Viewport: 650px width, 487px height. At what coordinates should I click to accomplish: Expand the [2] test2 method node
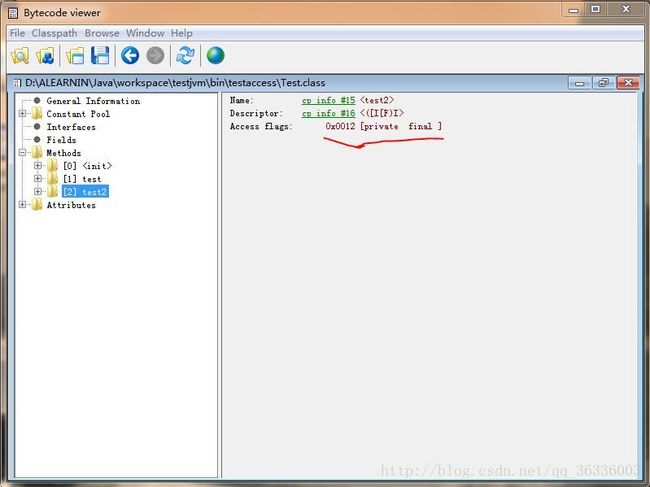click(x=38, y=191)
